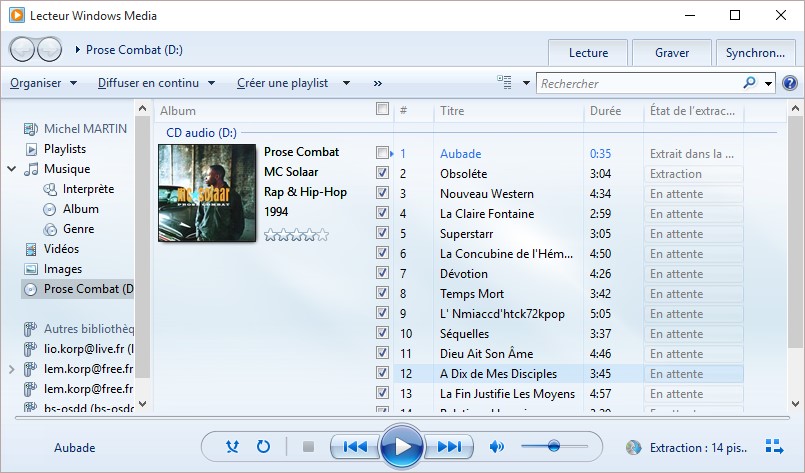Open the Créer une playlist dropdown arrow
Screen dimensions: 805x473
(x=347, y=83)
